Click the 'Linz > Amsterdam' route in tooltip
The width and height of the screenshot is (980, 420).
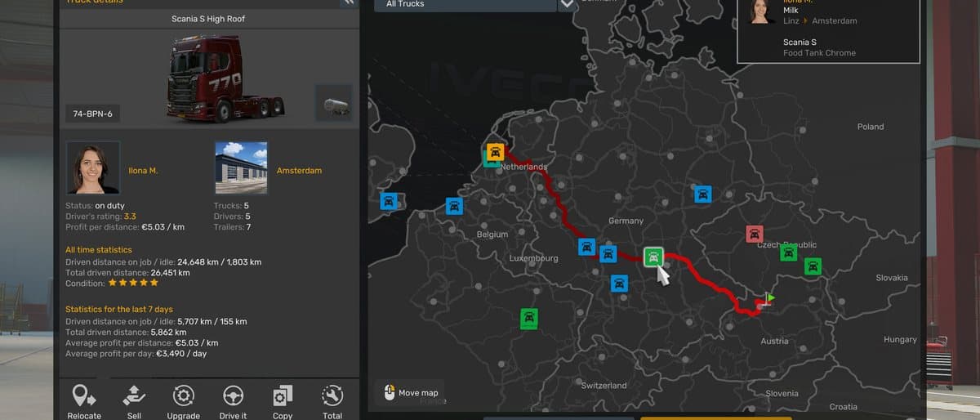[820, 20]
